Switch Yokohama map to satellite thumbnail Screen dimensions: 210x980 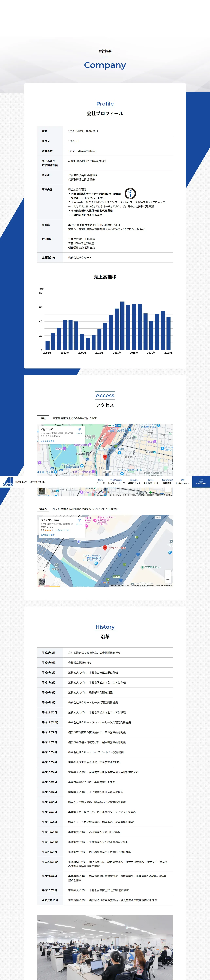point(42,581)
